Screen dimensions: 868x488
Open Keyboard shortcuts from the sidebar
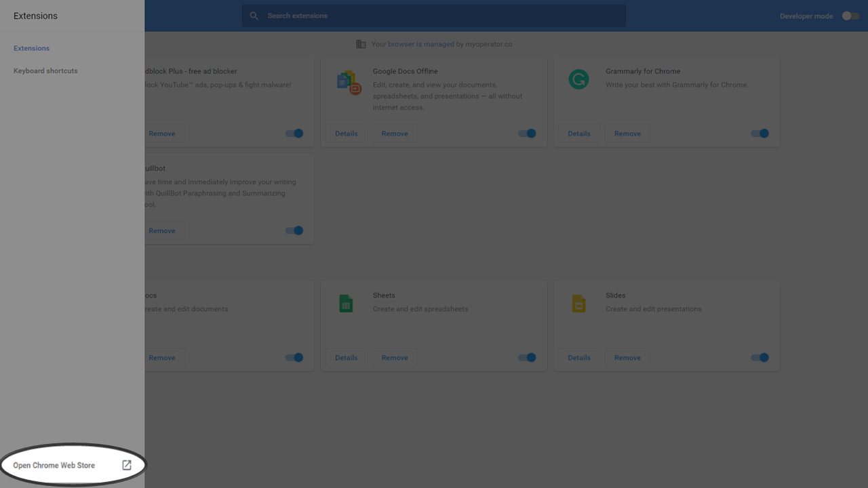[x=45, y=70]
